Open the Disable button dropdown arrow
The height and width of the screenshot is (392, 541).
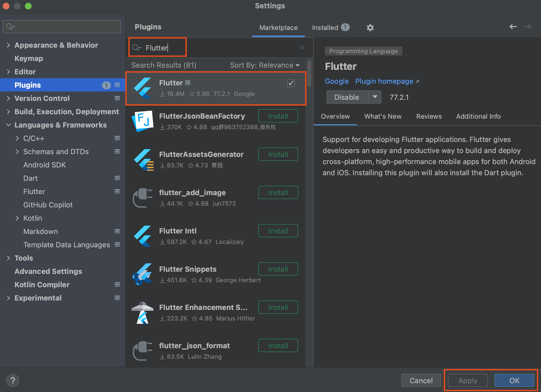[x=375, y=97]
